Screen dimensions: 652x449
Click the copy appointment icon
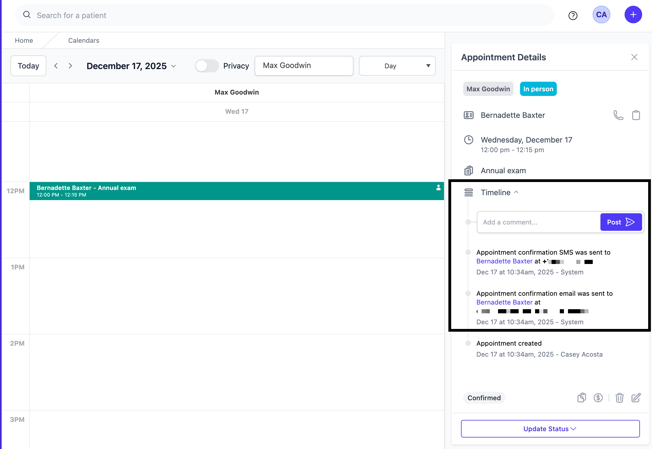581,398
